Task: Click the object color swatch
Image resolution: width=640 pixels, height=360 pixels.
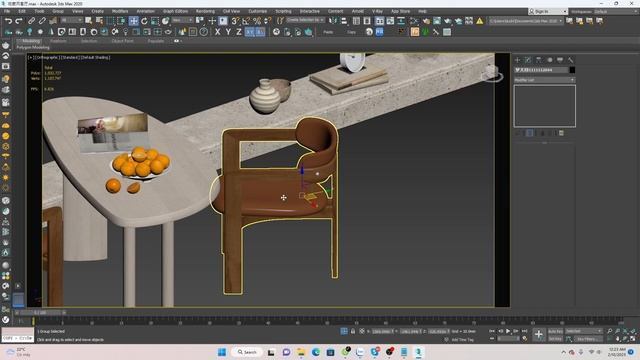Action: [x=572, y=70]
